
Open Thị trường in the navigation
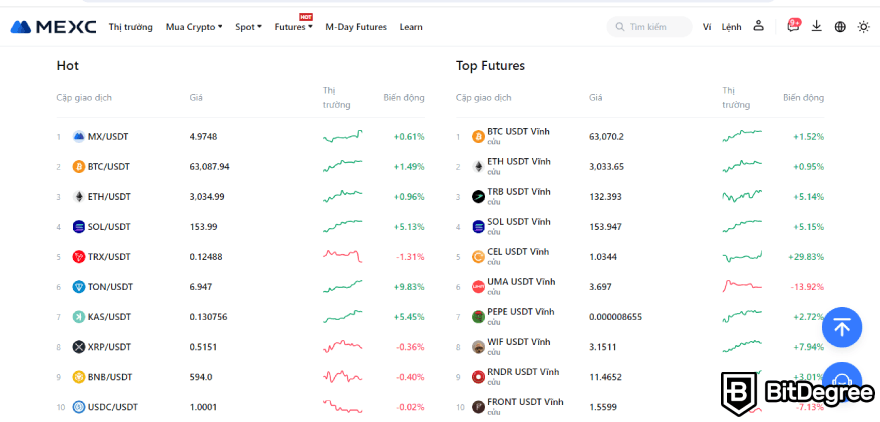(131, 27)
